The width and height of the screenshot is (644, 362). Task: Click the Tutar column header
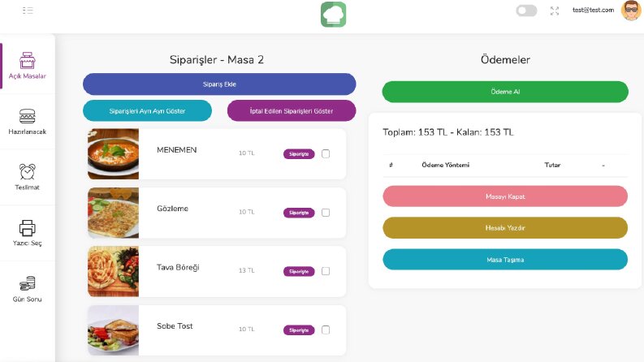(552, 165)
